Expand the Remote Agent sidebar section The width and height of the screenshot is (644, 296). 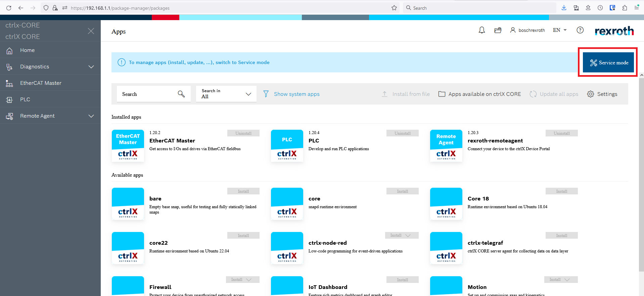click(91, 116)
